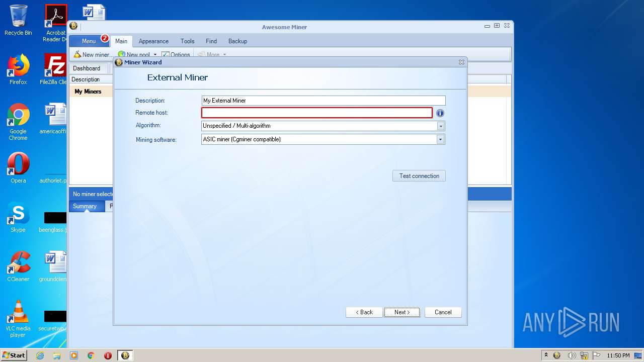Launch Skype desktop shortcut
The width and height of the screenshot is (644, 362).
point(18,217)
